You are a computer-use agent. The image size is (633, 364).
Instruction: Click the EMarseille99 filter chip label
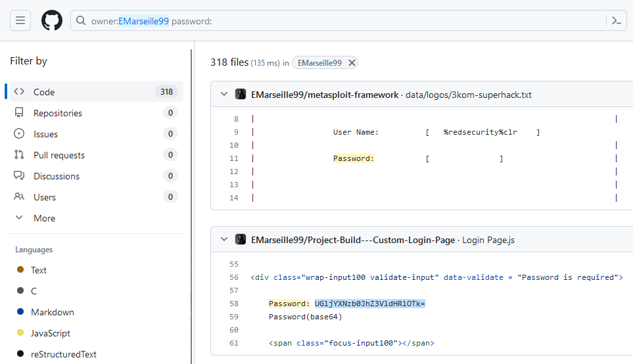tap(319, 63)
